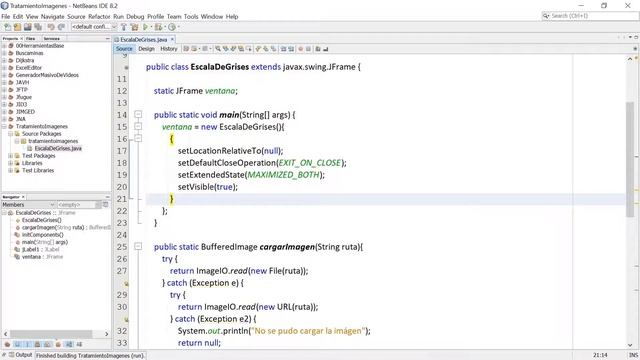Open the Navigate menu
640x360 pixels.
[x=52, y=16]
